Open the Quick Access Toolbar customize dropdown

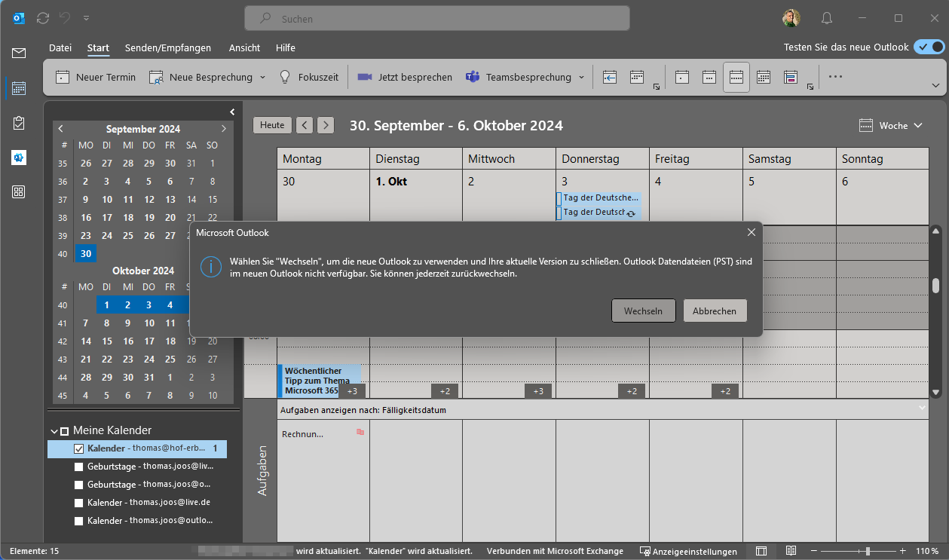click(87, 17)
